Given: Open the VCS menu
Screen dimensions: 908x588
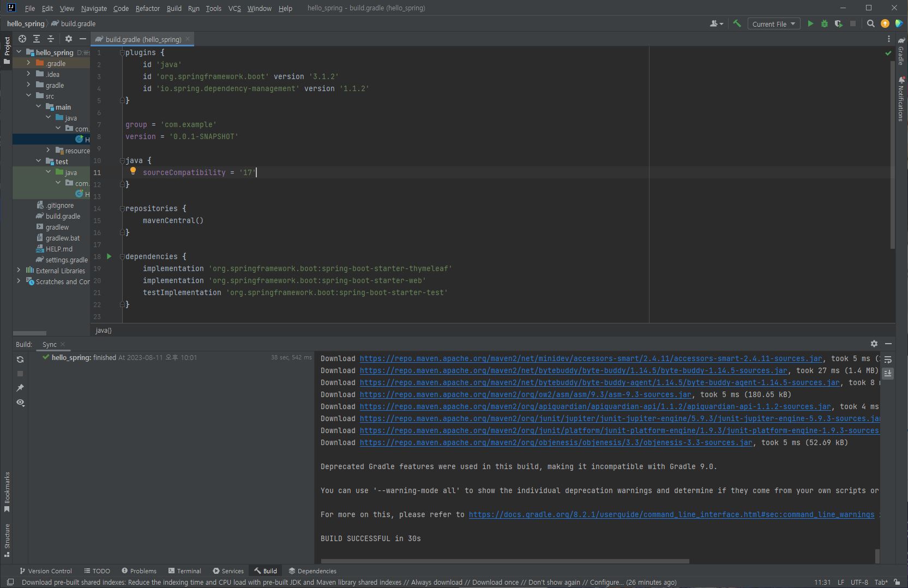Looking at the screenshot, I should tap(234, 8).
